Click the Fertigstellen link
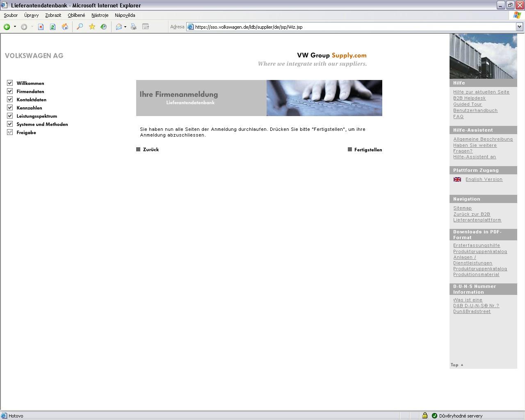Screen dimensions: 525x420 [368, 150]
